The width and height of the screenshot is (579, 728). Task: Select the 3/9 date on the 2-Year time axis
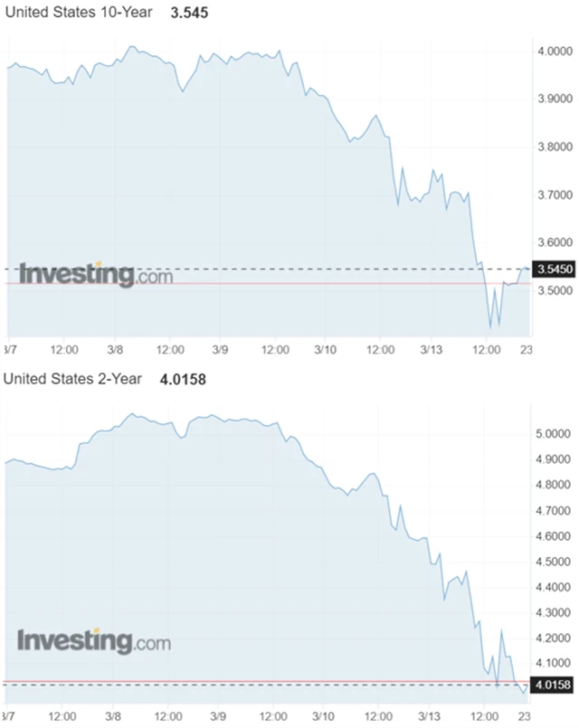pyautogui.click(x=222, y=713)
